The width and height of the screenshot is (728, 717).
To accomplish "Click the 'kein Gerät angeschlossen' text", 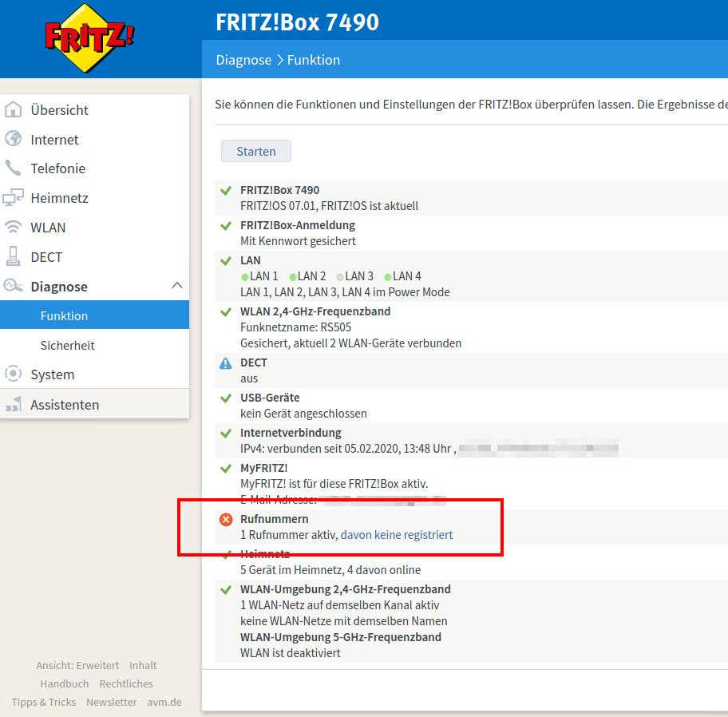I will (303, 414).
